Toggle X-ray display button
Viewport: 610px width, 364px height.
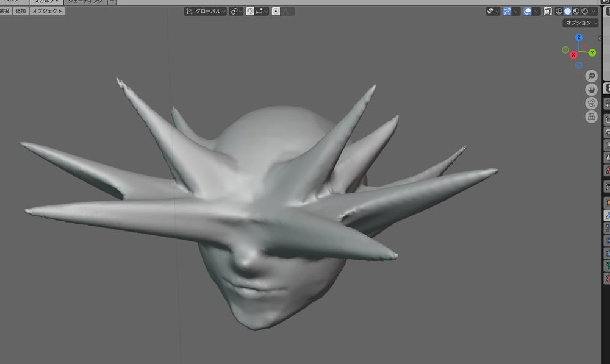tap(547, 11)
